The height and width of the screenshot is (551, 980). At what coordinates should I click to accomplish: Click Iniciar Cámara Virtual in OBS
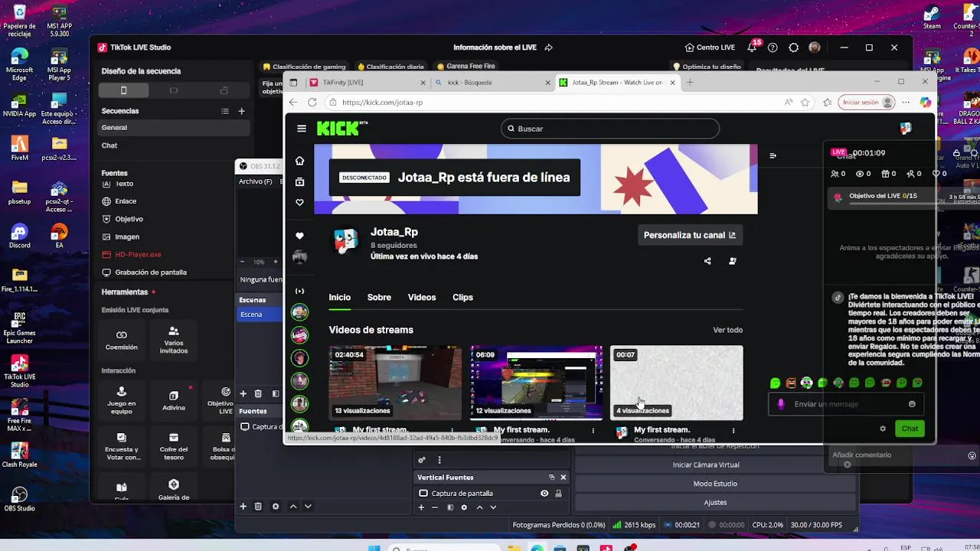coord(715,465)
